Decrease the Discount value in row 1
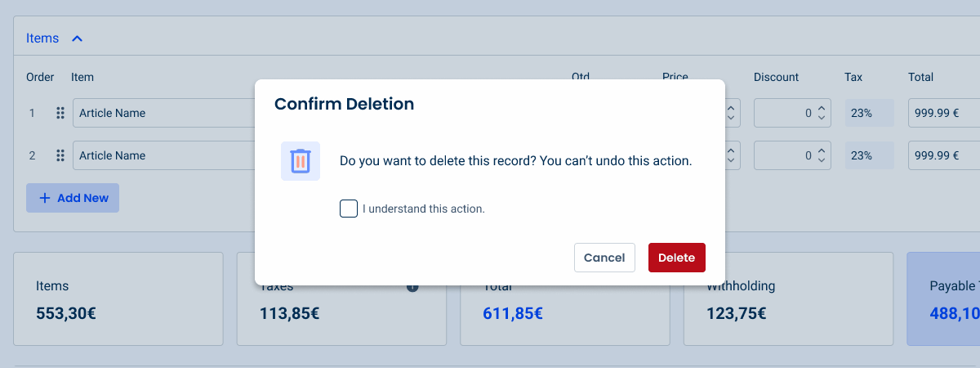 [x=822, y=119]
